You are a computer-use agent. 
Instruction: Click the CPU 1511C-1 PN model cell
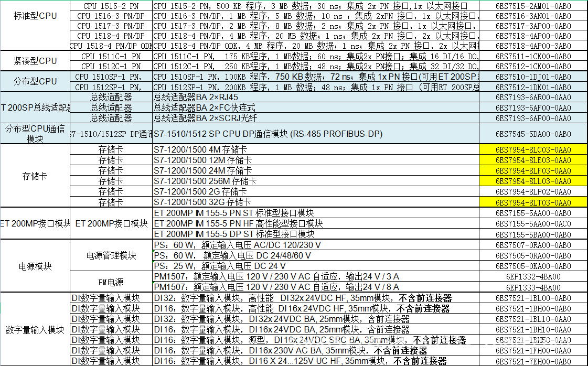tap(111, 56)
